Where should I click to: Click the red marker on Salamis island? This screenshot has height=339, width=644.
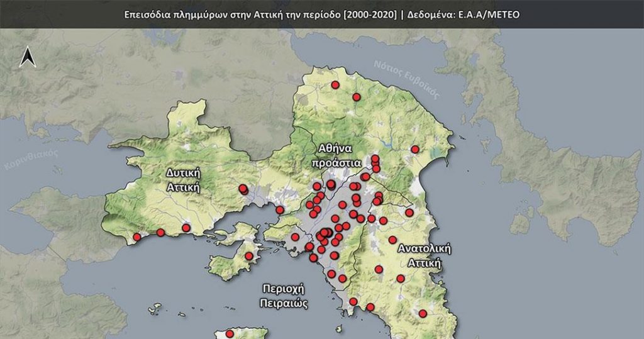coord(249,256)
